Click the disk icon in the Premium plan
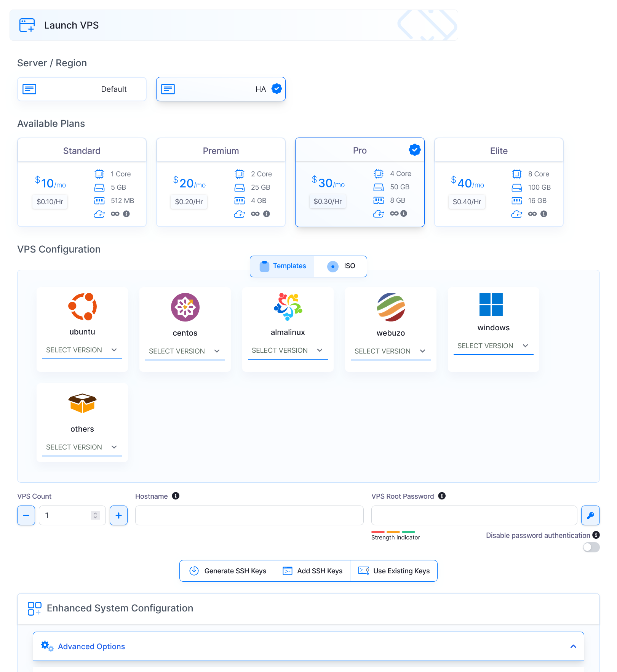This screenshot has height=672, width=617. pyautogui.click(x=240, y=187)
